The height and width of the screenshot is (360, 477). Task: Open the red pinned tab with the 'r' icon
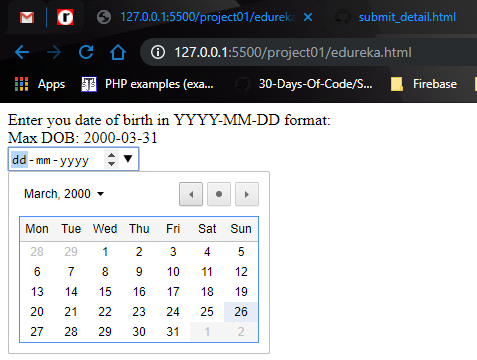(x=65, y=17)
